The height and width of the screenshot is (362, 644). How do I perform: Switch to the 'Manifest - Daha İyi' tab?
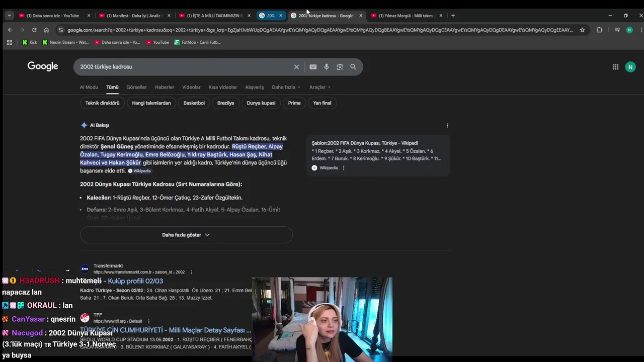pos(134,16)
